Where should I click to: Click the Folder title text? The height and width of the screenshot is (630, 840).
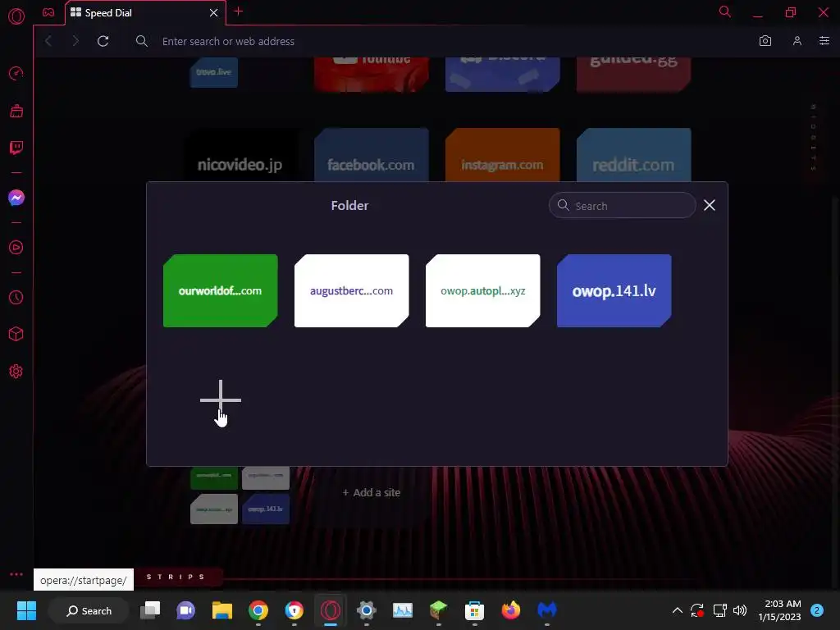coord(349,205)
